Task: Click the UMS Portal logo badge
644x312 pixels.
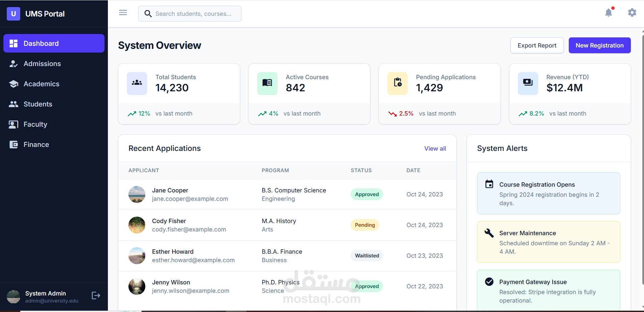Action: pos(13,14)
